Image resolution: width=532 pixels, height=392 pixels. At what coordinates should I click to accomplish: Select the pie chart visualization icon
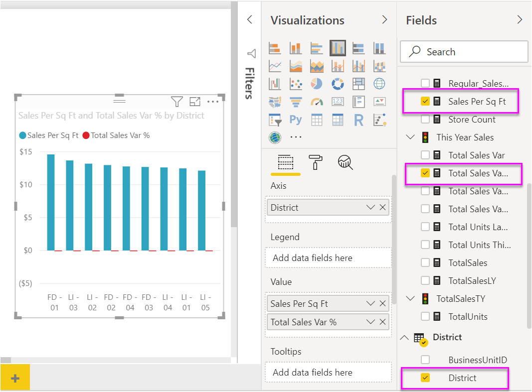[x=316, y=84]
